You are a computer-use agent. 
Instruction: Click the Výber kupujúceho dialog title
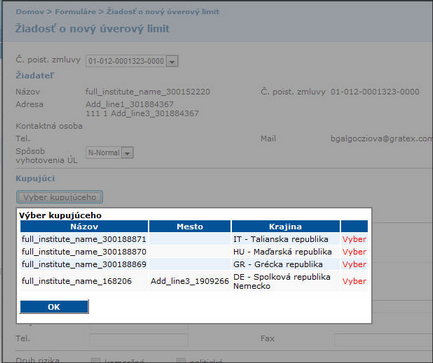coord(60,215)
